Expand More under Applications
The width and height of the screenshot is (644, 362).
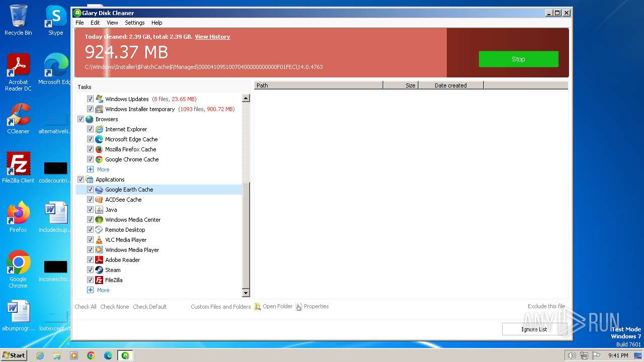pos(98,290)
